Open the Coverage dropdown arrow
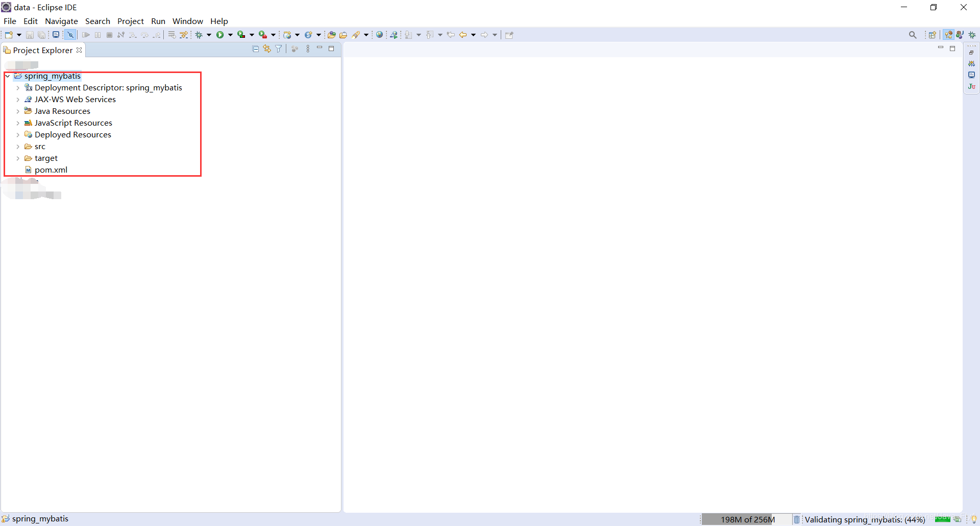Screen dimensions: 980x526 252,35
